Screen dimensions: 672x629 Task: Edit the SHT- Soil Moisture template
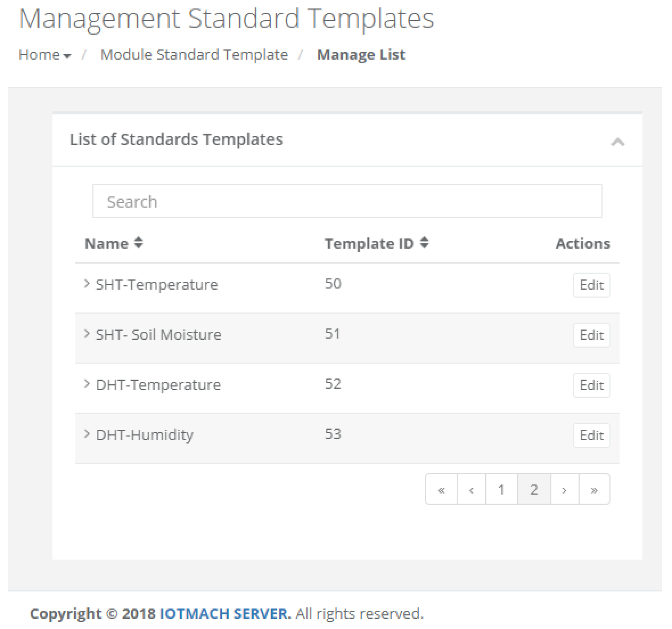pos(591,335)
